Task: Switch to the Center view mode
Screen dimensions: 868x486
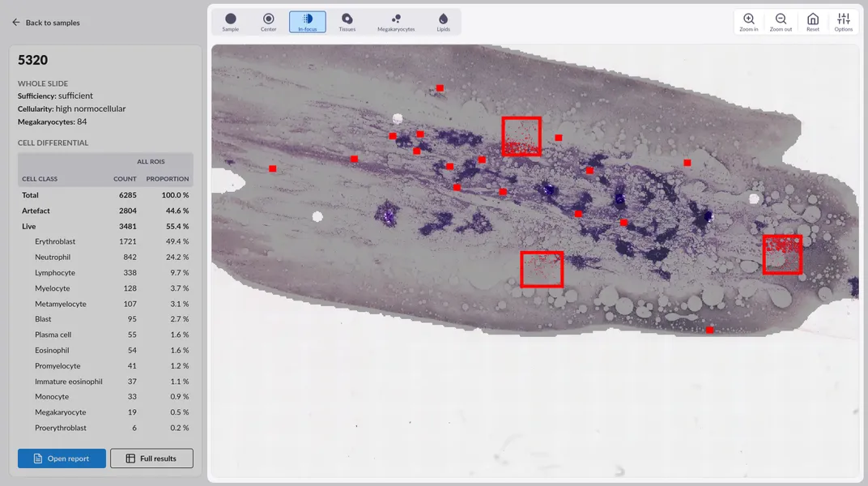Action: pos(269,22)
